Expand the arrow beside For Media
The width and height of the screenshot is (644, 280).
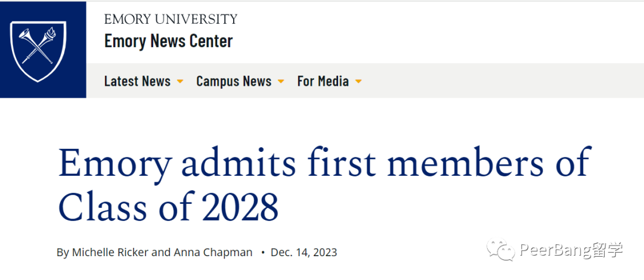[x=358, y=82]
